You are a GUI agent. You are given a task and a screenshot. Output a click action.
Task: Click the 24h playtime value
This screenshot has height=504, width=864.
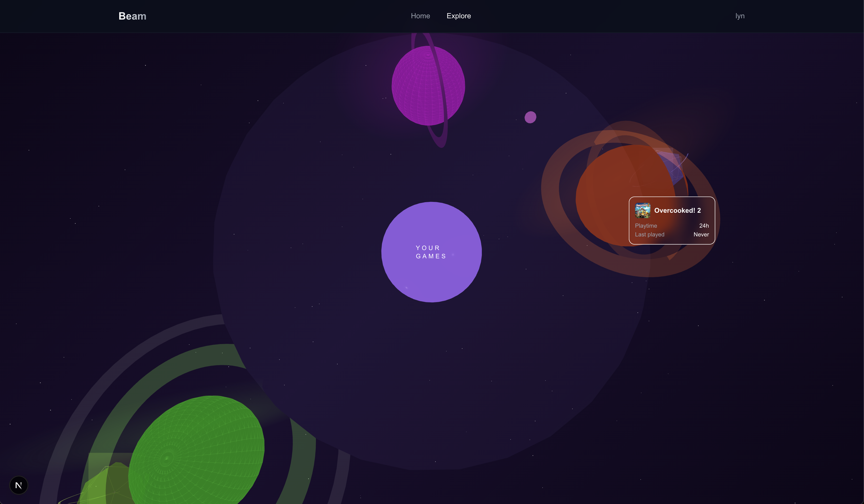pyautogui.click(x=704, y=226)
